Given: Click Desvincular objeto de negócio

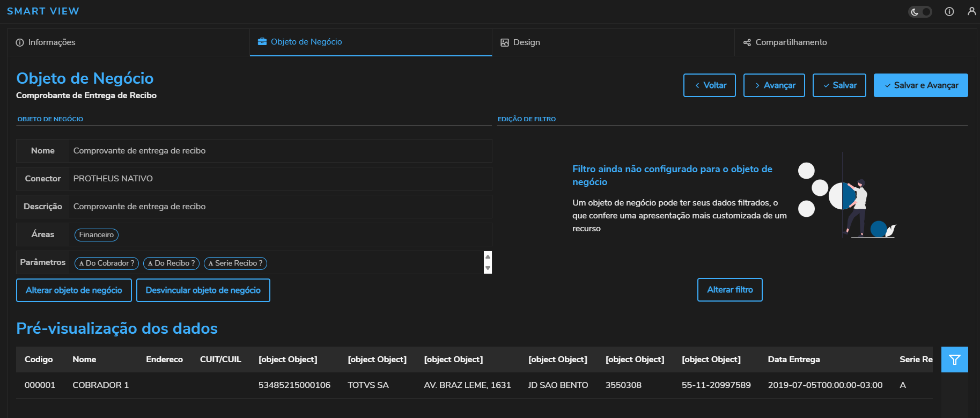Looking at the screenshot, I should (203, 290).
